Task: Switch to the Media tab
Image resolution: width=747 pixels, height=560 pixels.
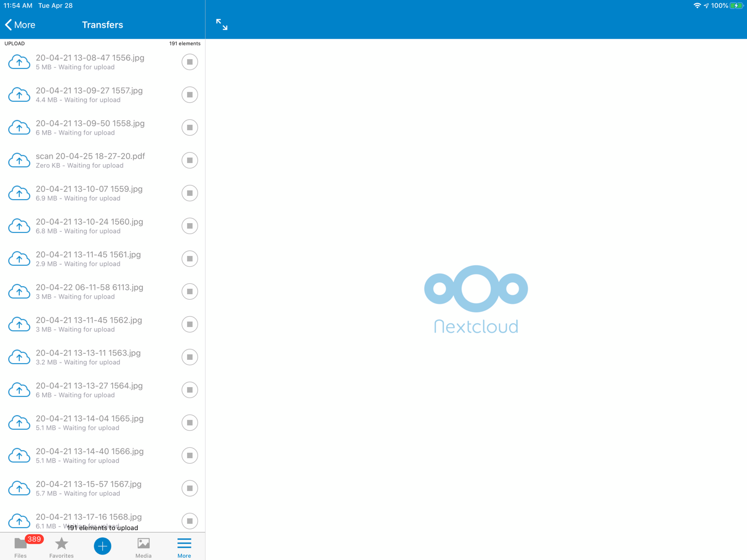Action: [143, 547]
